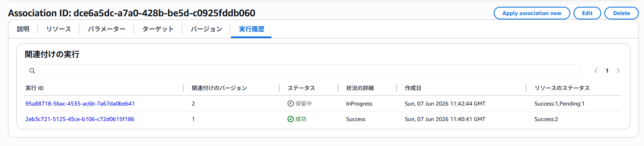Click the Delete button
644x146 pixels.
pyautogui.click(x=621, y=13)
